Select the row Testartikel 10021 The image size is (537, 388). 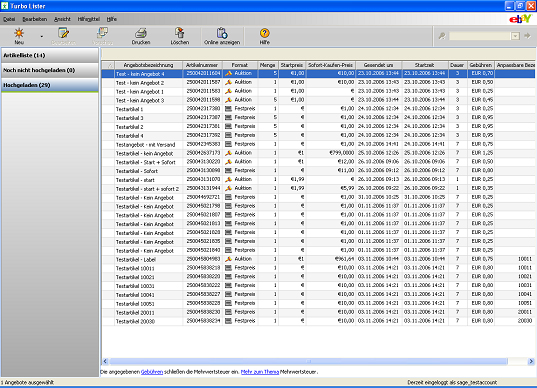(x=318, y=277)
